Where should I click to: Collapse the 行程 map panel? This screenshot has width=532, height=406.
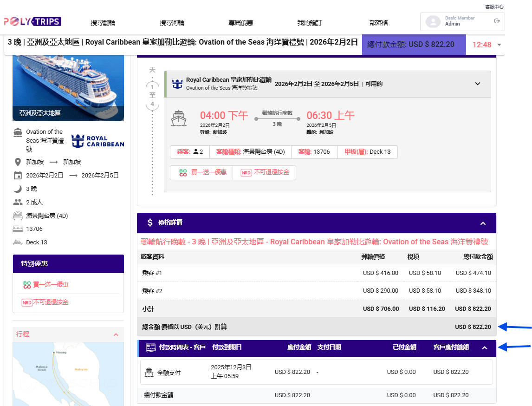116,334
